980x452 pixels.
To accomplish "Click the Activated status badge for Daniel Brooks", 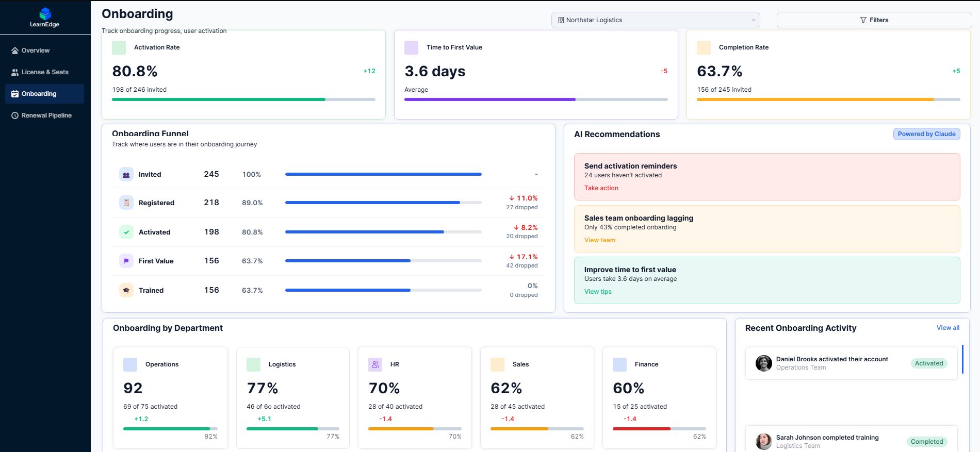I will coord(929,363).
